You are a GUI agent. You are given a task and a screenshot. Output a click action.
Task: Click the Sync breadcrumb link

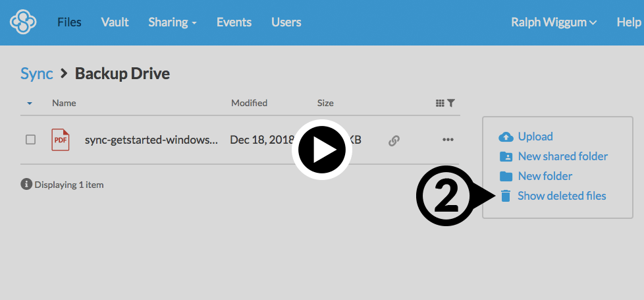point(37,73)
